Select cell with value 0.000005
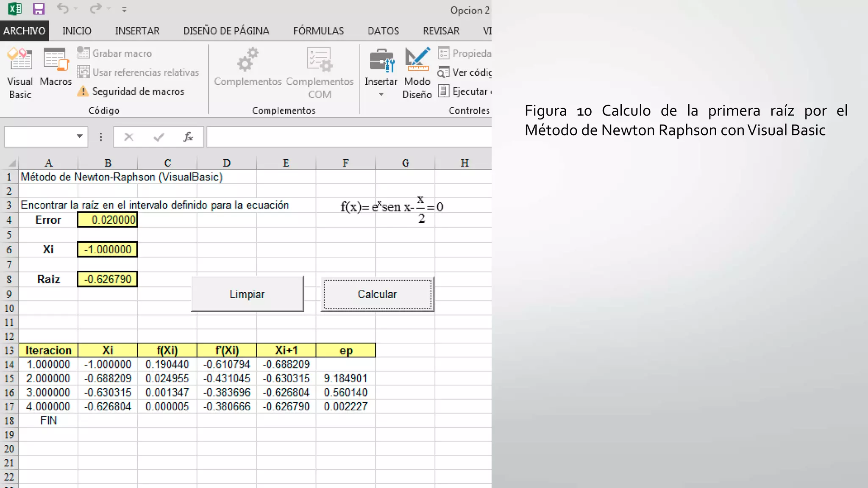868x488 pixels. (167, 407)
